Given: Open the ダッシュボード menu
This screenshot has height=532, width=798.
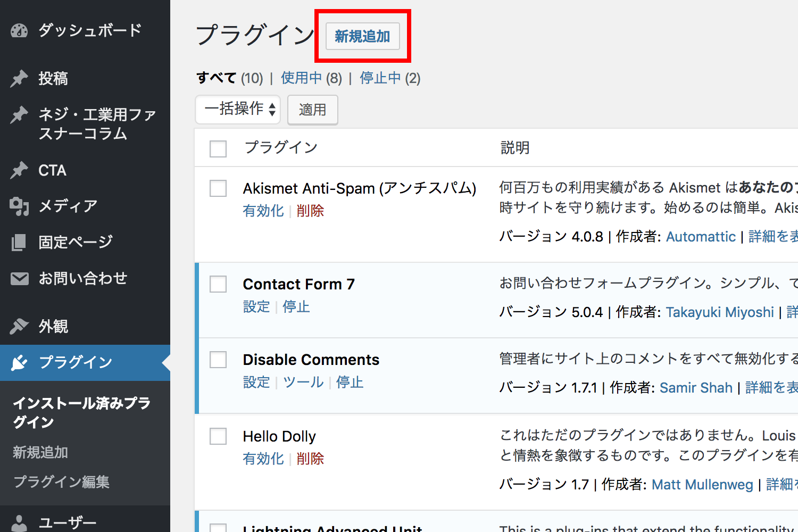Looking at the screenshot, I should [x=85, y=30].
